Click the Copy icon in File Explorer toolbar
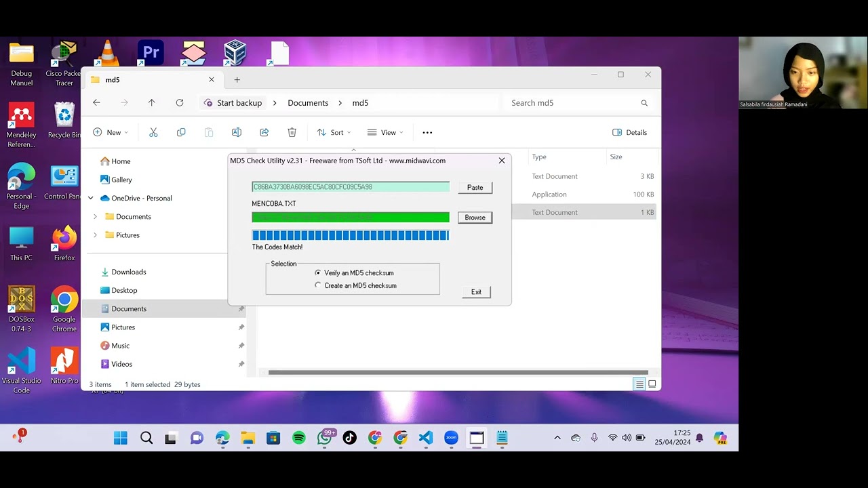 point(181,132)
